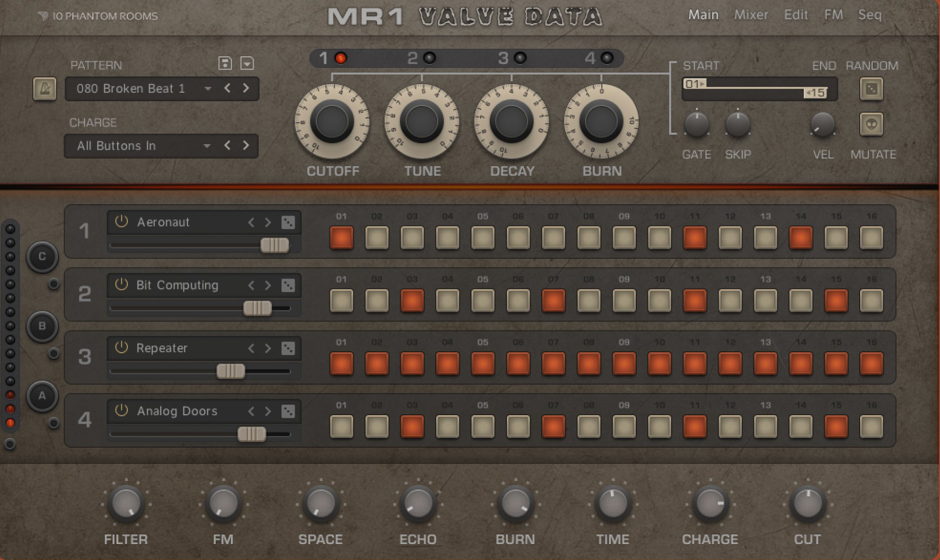
Task: Click the bottom FILTER knob
Action: click(125, 504)
